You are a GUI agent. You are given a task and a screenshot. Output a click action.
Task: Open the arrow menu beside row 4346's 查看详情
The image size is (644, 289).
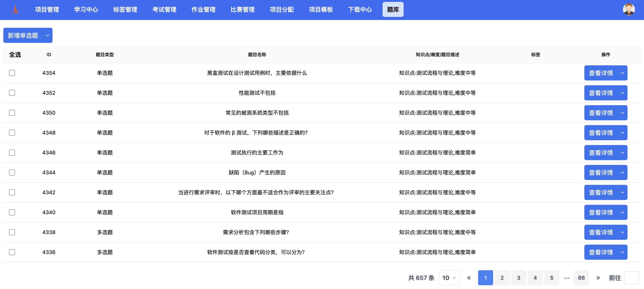(622, 153)
